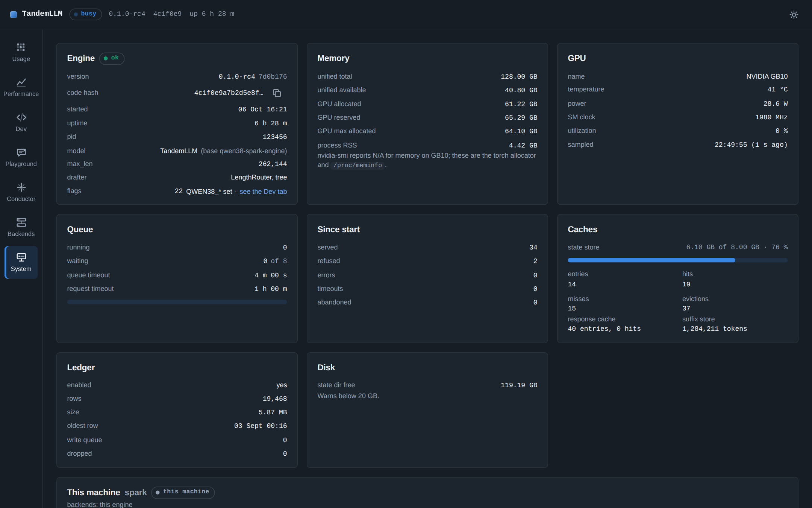Click the version commit 7d0b176
Image resolution: width=812 pixels, height=508 pixels.
[x=273, y=77]
